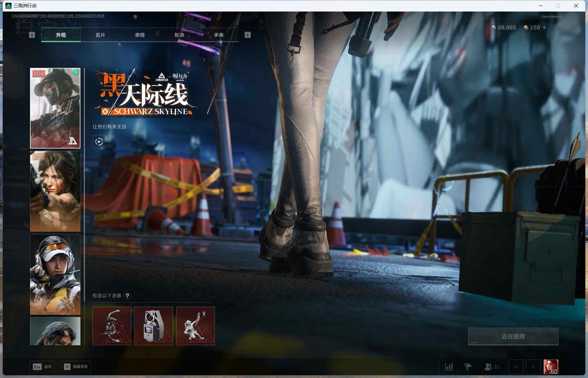Open the 手表 tab

(218, 35)
